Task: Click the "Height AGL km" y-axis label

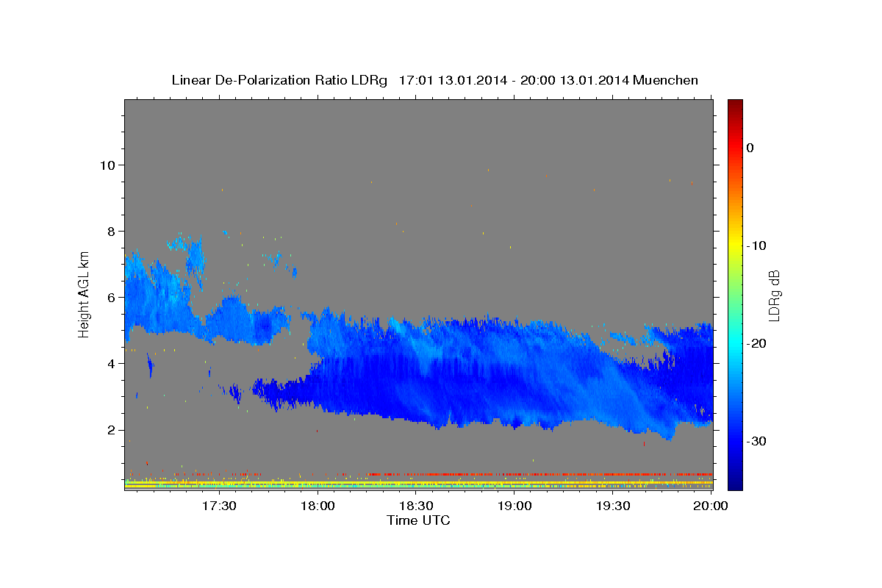Action: [85, 293]
